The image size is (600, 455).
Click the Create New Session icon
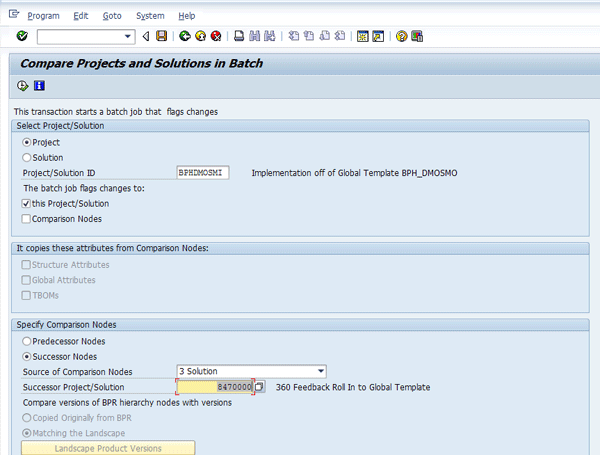coord(362,36)
